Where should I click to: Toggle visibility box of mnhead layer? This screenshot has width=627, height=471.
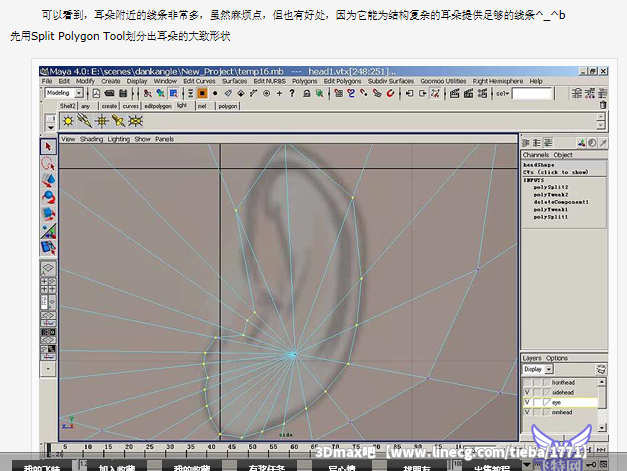point(527,412)
